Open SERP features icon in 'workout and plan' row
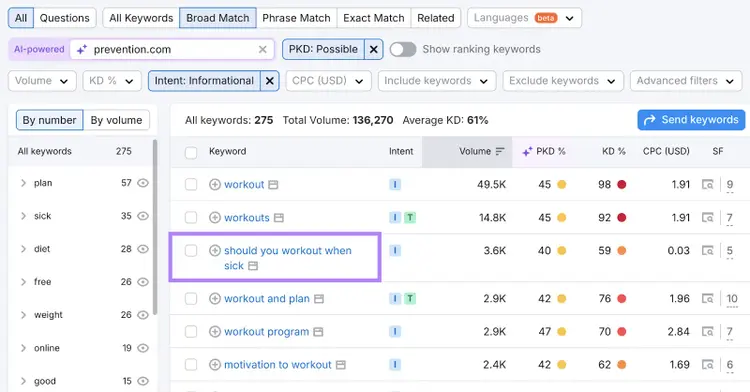This screenshot has width=750, height=392. point(707,299)
